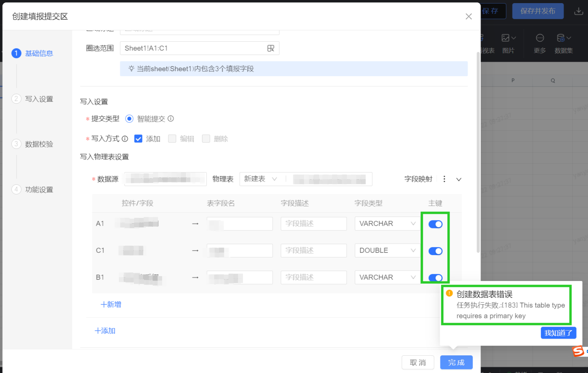
Task: Open the VARCHAR type dropdown for A1
Action: pos(387,224)
